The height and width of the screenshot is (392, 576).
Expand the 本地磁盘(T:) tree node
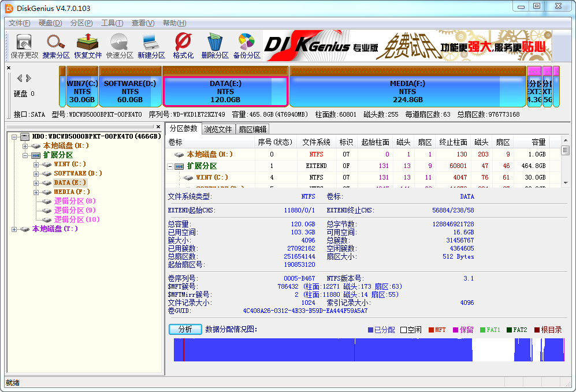point(15,229)
